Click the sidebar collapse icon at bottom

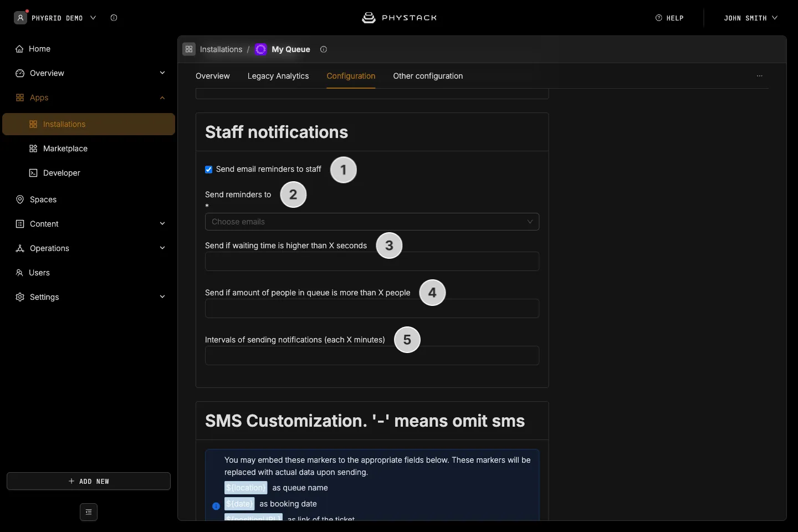point(89,512)
